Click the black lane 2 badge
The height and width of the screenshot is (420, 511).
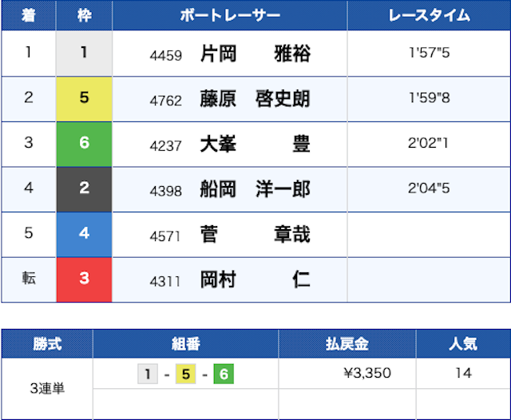tap(84, 189)
